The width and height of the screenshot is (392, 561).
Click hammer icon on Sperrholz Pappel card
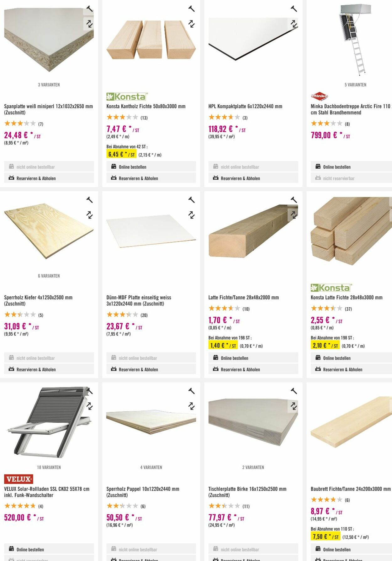[191, 391]
